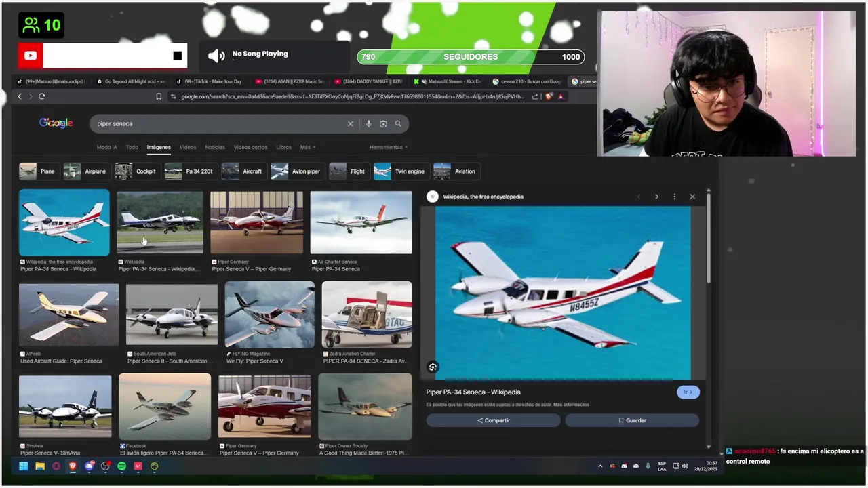Open the Zadra Aviation Charter thumbnail

tap(367, 315)
